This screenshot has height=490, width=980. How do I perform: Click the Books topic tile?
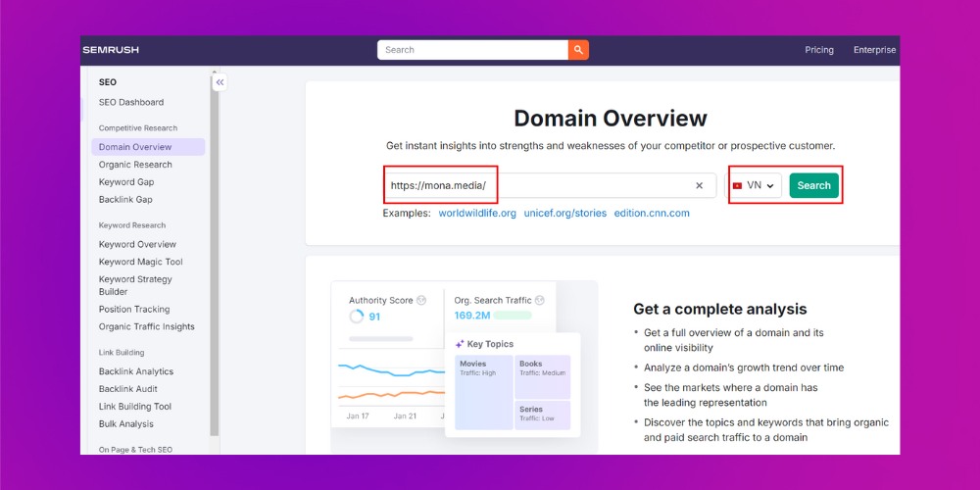coord(543,377)
